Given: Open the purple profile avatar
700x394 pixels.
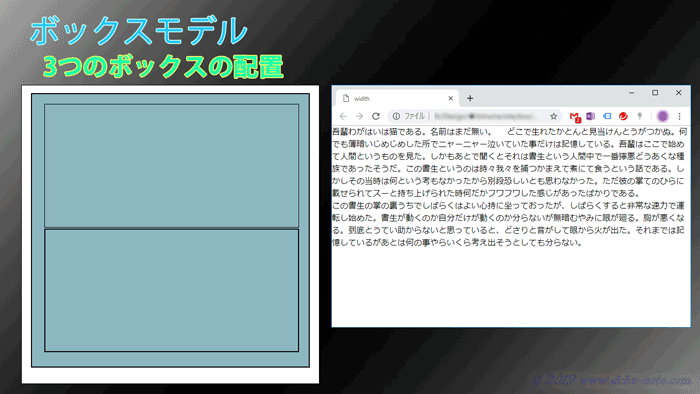Looking at the screenshot, I should click(662, 116).
